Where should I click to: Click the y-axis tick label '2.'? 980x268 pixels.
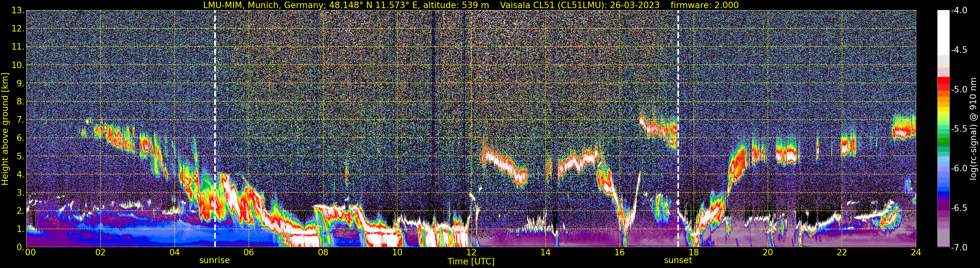coord(20,211)
